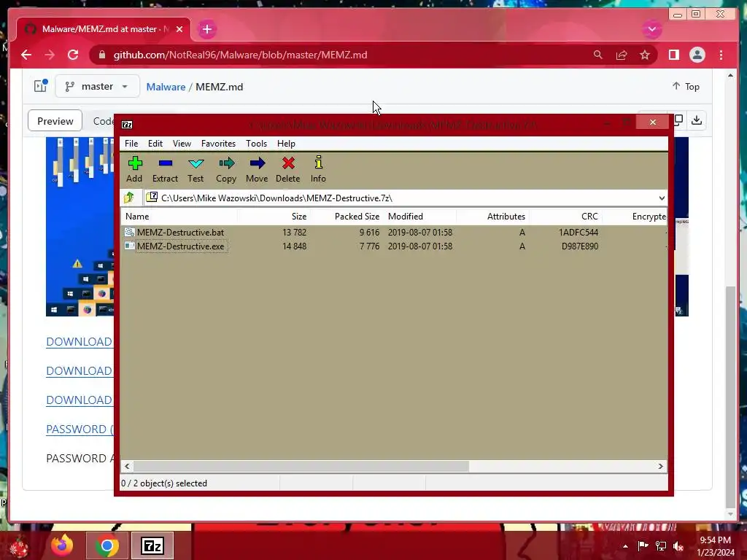Open Firefox from the taskbar
This screenshot has width=747, height=560.
[63, 545]
